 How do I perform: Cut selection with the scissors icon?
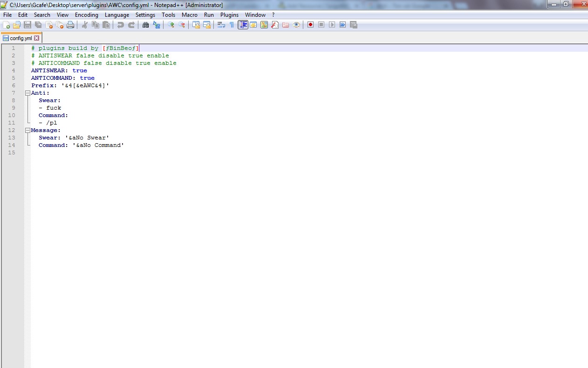pyautogui.click(x=85, y=25)
